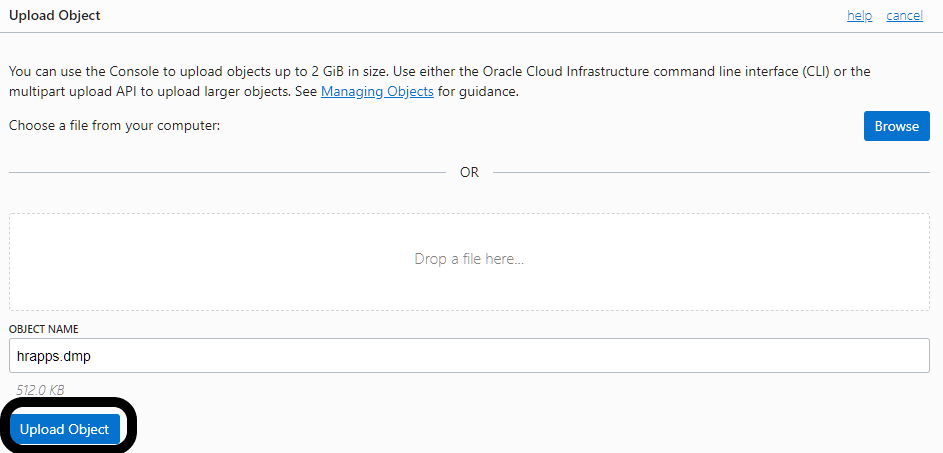Click the 'You can use the Console' text
This screenshot has width=943, height=453.
click(x=85, y=72)
